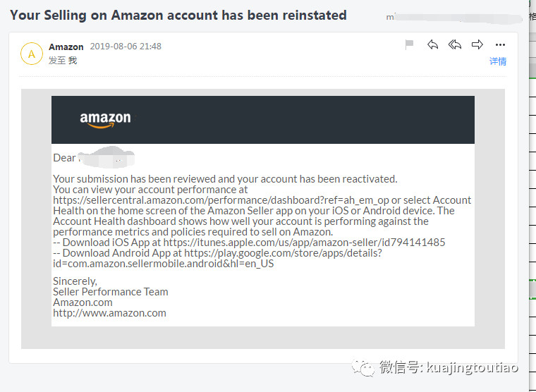Click the blurred recipient name after Dear

click(x=106, y=158)
